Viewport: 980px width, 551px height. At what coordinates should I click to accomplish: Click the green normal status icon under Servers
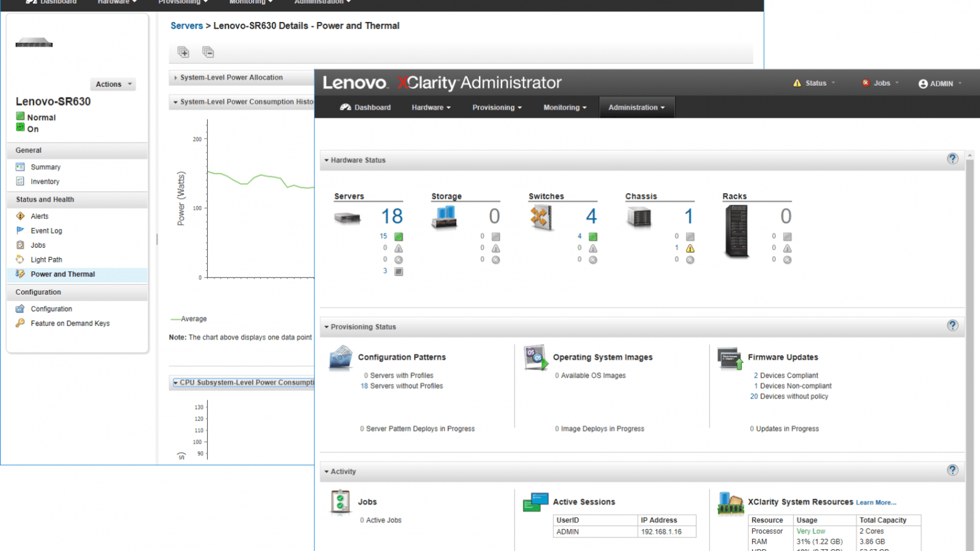[x=399, y=237]
